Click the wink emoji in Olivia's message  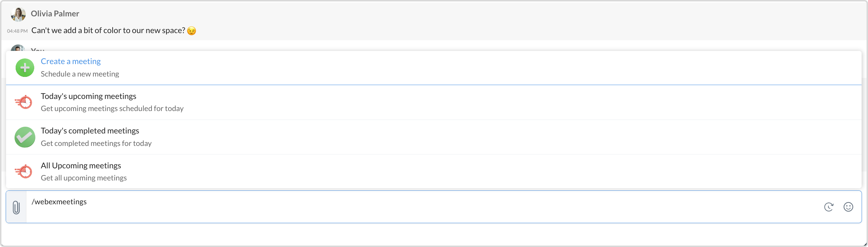point(191,31)
